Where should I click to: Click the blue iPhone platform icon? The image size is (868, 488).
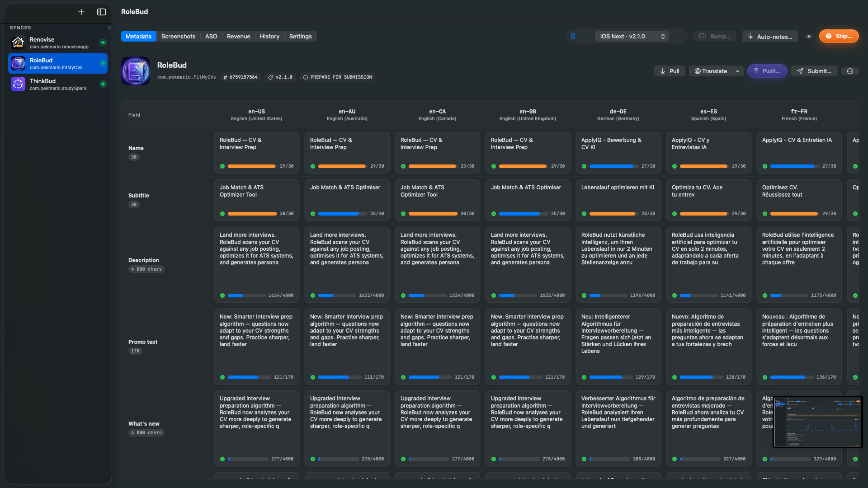pyautogui.click(x=573, y=36)
